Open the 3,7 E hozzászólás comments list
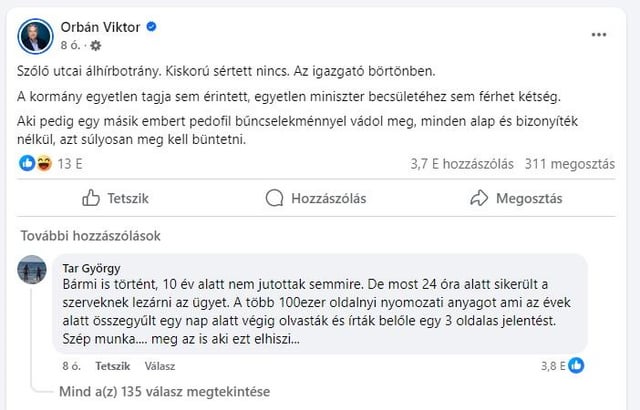640x410 pixels. coord(462,164)
